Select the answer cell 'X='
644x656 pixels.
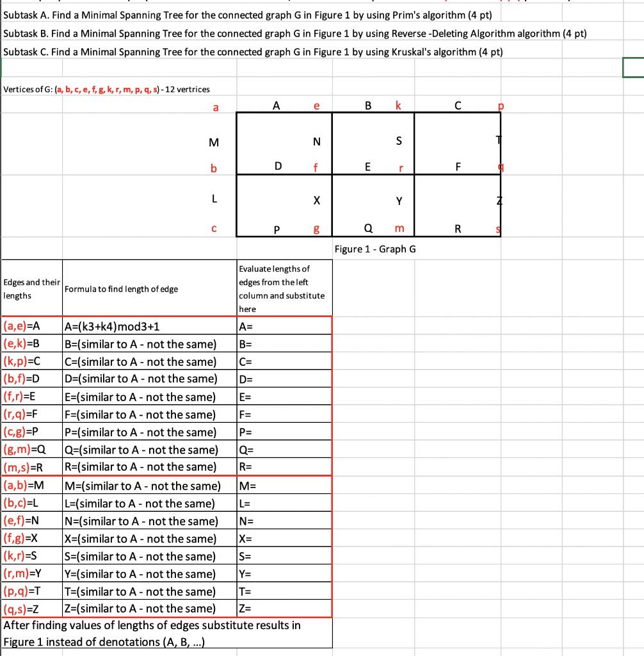tap(284, 538)
